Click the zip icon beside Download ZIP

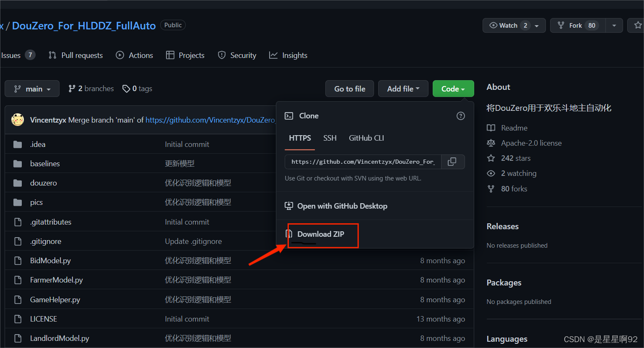tap(289, 234)
